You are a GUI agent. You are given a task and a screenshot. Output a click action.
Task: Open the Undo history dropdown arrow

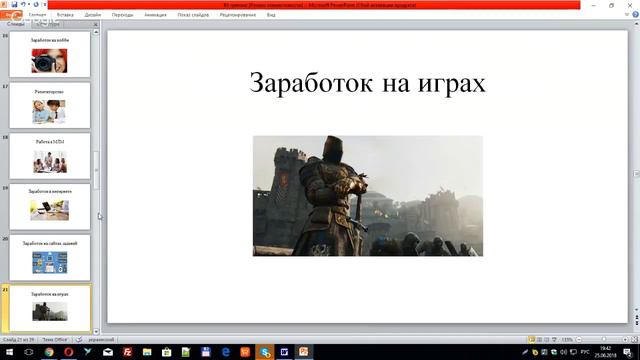coord(29,4)
